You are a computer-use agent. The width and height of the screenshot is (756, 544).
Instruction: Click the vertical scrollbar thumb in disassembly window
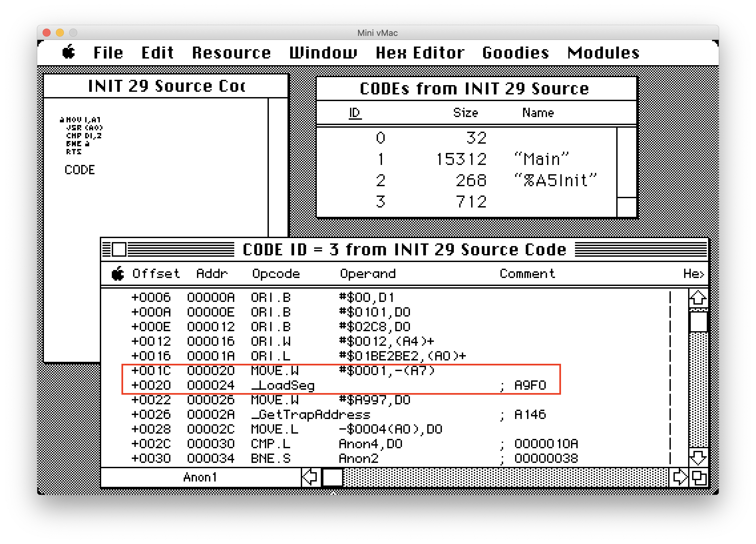pyautogui.click(x=698, y=321)
